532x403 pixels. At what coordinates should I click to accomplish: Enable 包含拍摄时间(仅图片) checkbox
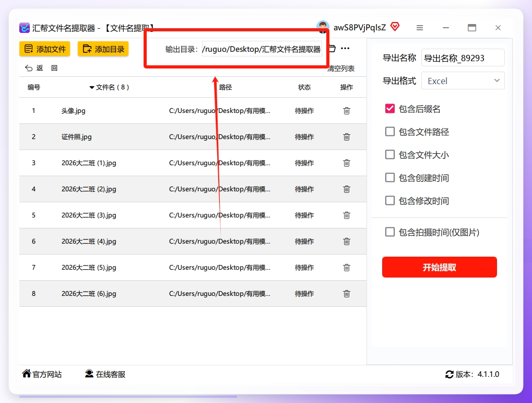[x=390, y=232]
